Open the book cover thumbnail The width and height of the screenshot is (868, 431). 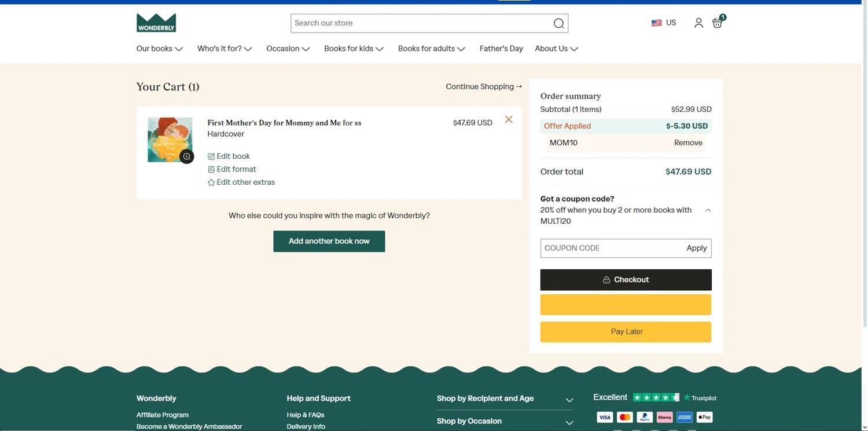(170, 140)
